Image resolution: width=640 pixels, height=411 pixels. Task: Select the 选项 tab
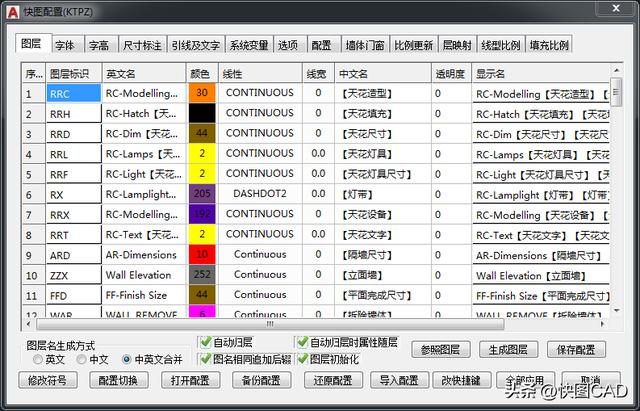pyautogui.click(x=290, y=45)
